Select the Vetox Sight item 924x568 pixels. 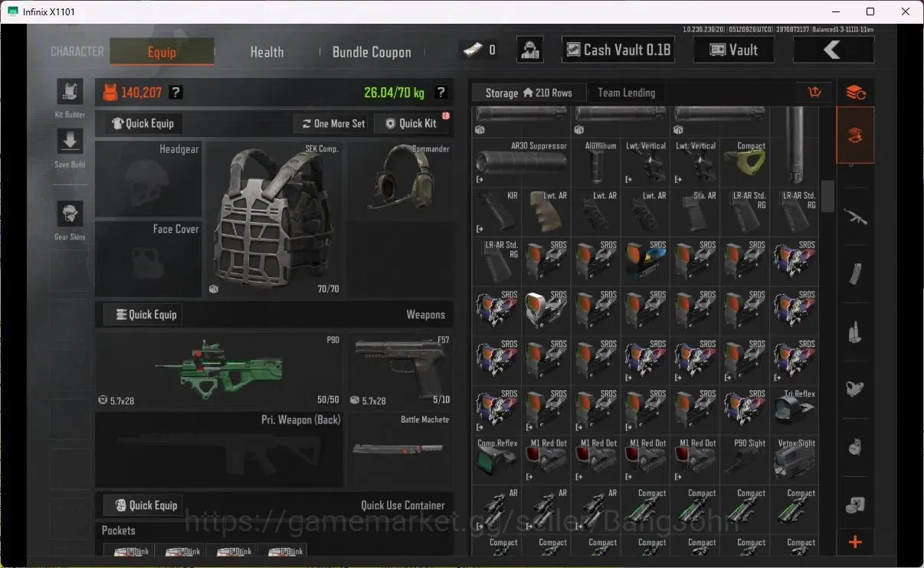point(795,461)
